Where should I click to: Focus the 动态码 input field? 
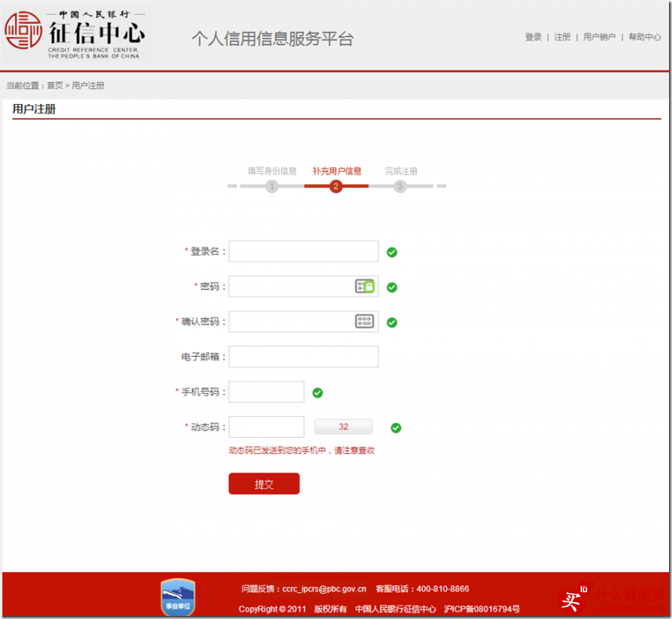click(x=267, y=427)
